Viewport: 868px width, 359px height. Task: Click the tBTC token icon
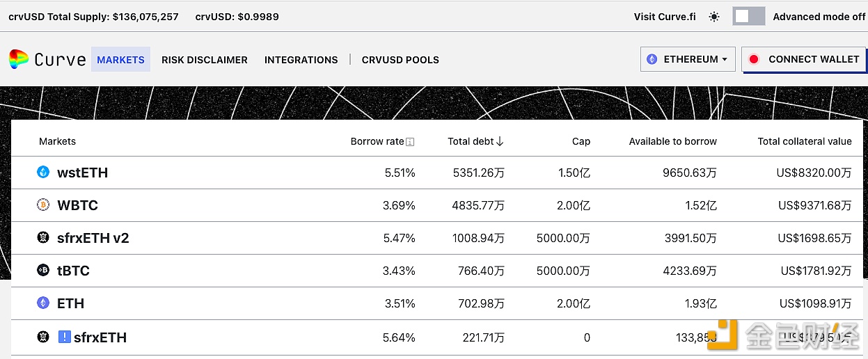(x=43, y=270)
